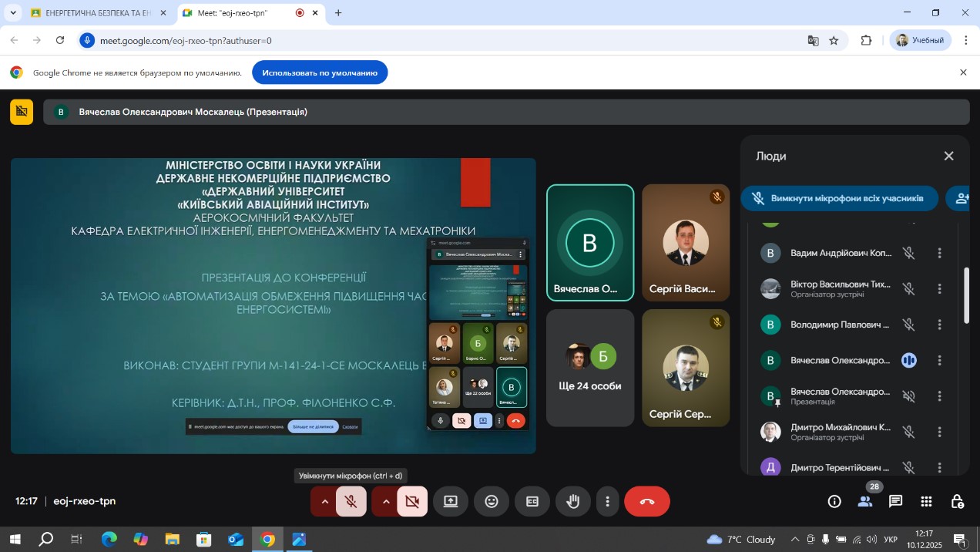980x552 pixels.
Task: Click Использовать по умолчанию button
Action: coord(319,72)
